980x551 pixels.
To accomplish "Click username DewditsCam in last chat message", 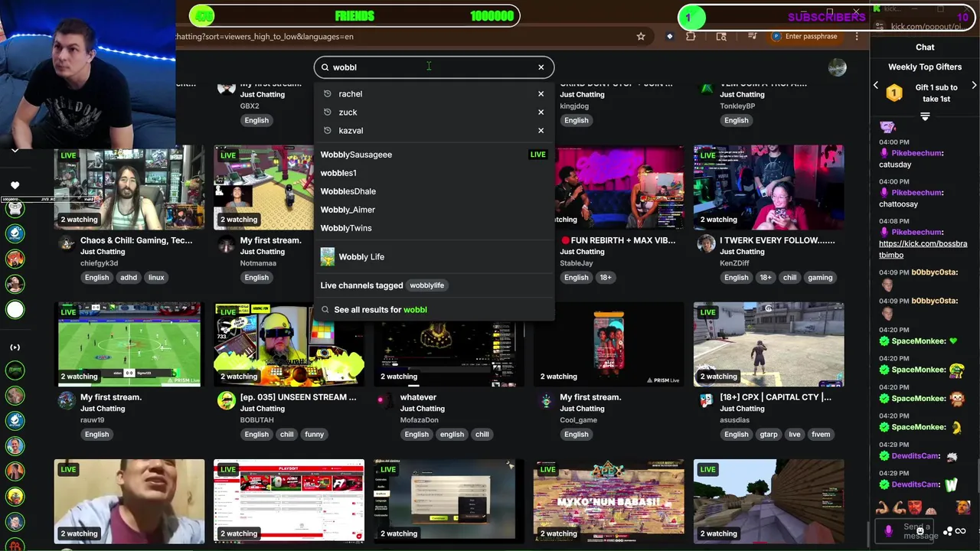I will pos(915,484).
